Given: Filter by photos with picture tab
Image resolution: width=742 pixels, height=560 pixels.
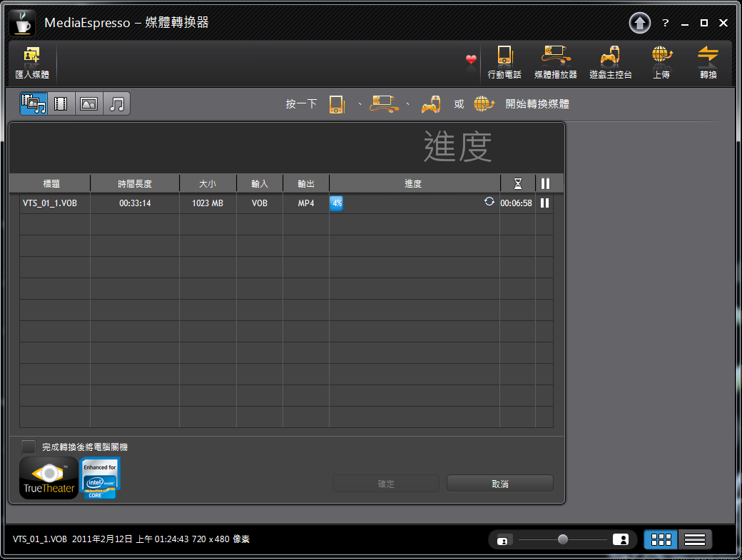Looking at the screenshot, I should click(x=89, y=103).
